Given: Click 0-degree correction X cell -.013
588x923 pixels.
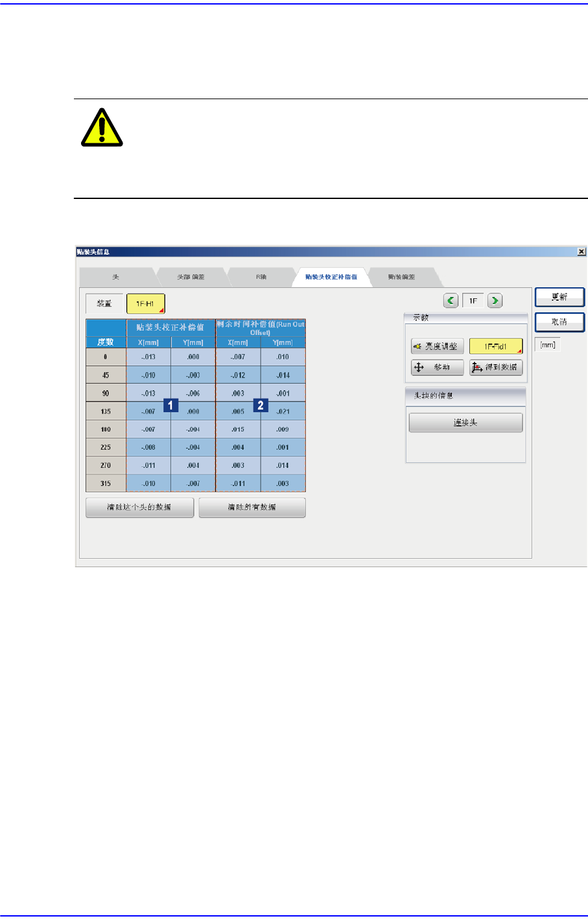Looking at the screenshot, I should [x=148, y=357].
